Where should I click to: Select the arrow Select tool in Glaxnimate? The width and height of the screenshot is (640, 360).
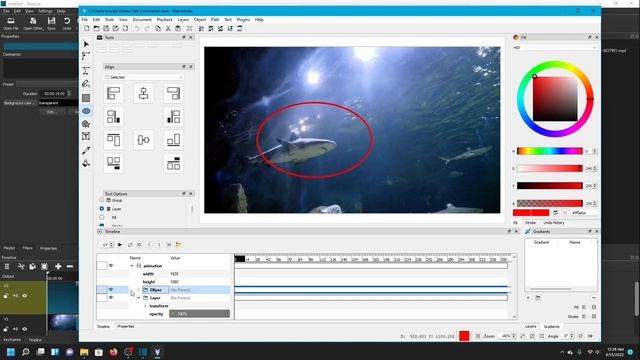86,44
